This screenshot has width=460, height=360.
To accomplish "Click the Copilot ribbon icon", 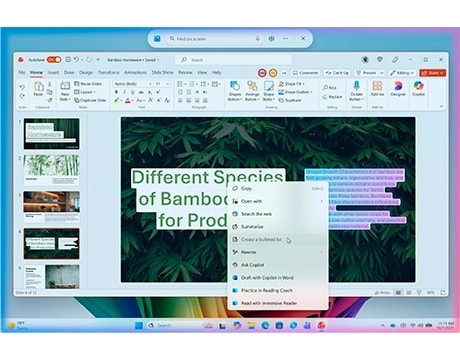I will click(x=418, y=86).
